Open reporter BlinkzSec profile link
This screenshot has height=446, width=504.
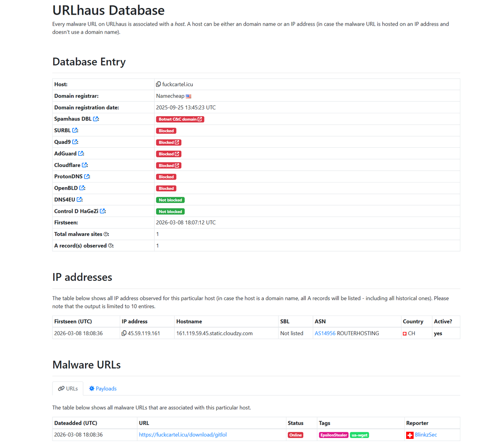[x=426, y=435]
